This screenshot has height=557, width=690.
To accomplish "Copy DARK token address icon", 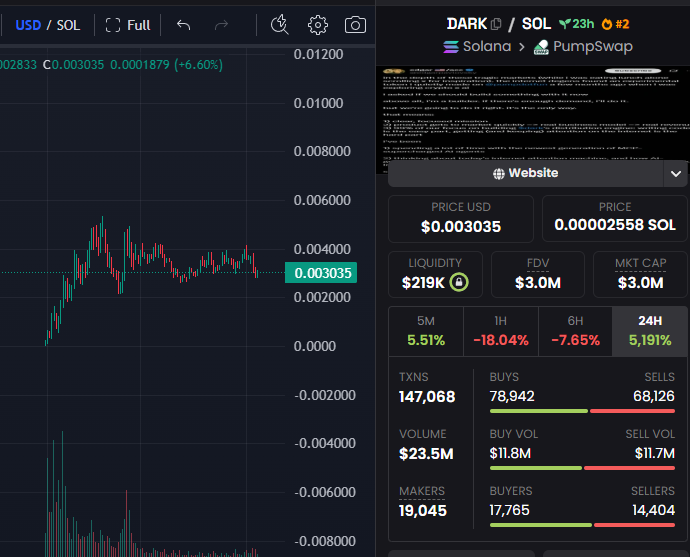I will pyautogui.click(x=496, y=24).
